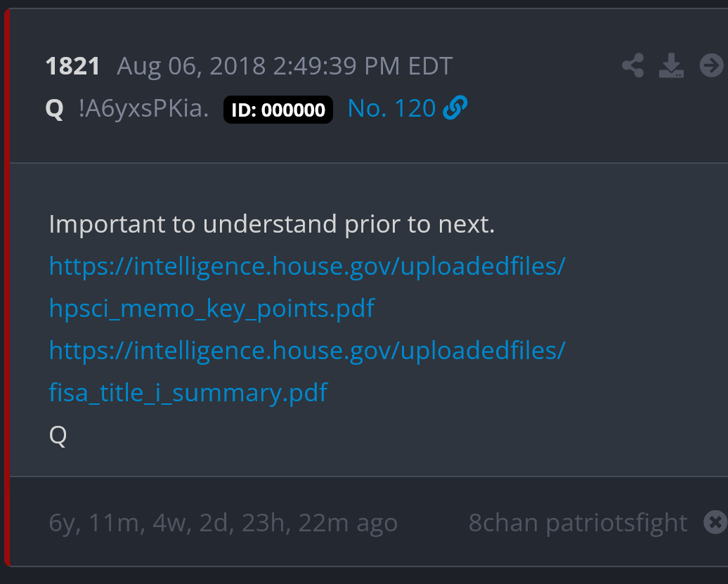This screenshot has height=584, width=728.
Task: Click the '6y, 11m, 4w' elapsed time text
Action: [223, 523]
